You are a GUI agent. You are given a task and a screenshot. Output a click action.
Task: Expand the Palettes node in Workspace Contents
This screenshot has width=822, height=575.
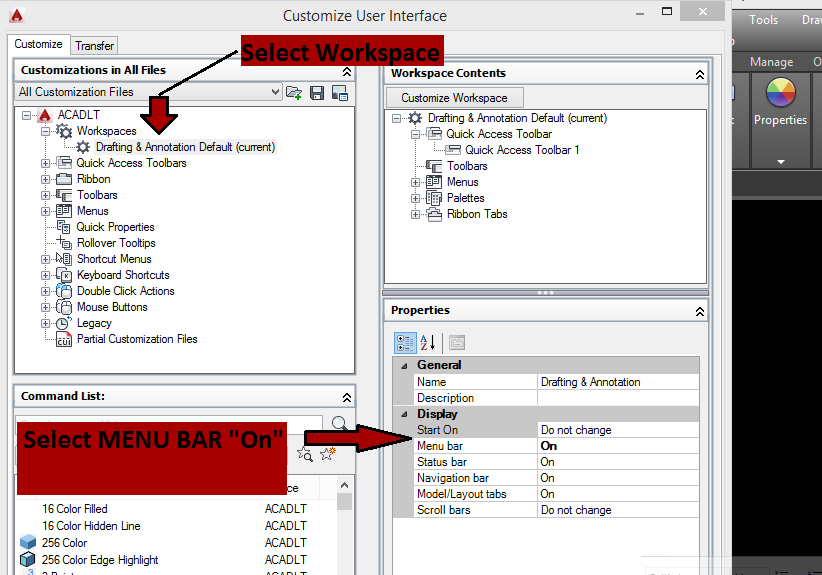[x=416, y=198]
